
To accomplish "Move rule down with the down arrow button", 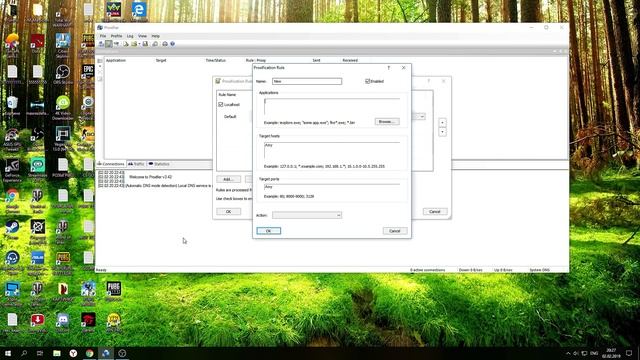I will click(442, 132).
